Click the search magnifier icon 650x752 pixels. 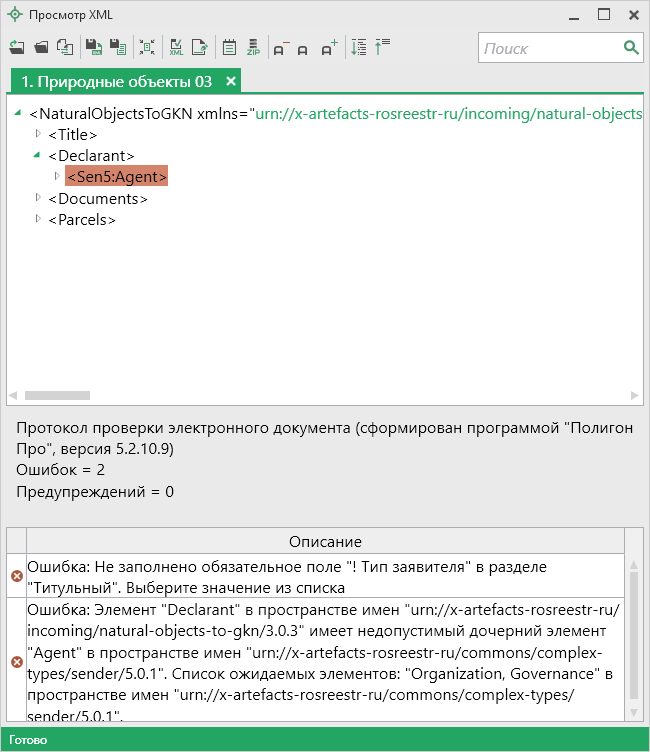tap(631, 47)
